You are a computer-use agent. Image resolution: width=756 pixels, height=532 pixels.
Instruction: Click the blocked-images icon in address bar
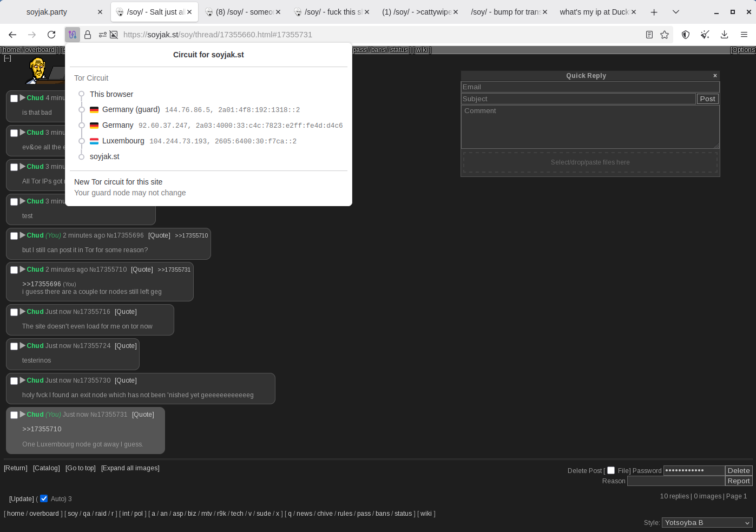point(114,35)
